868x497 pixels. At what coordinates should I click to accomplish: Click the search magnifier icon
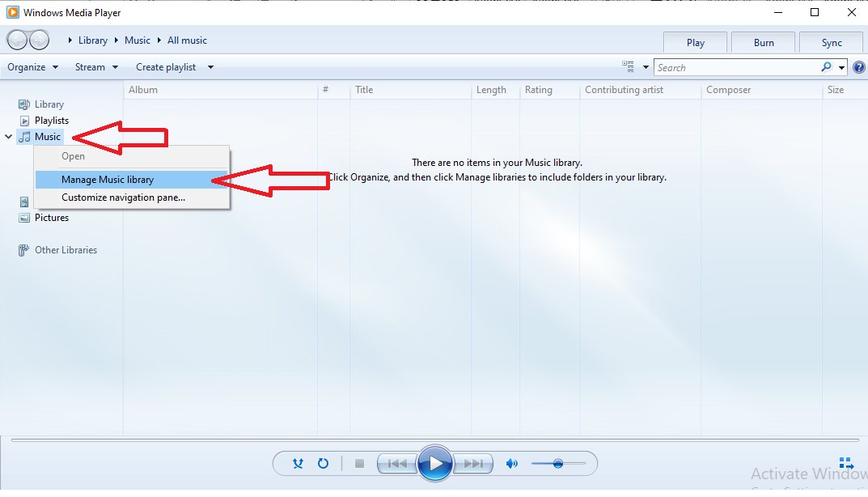826,67
